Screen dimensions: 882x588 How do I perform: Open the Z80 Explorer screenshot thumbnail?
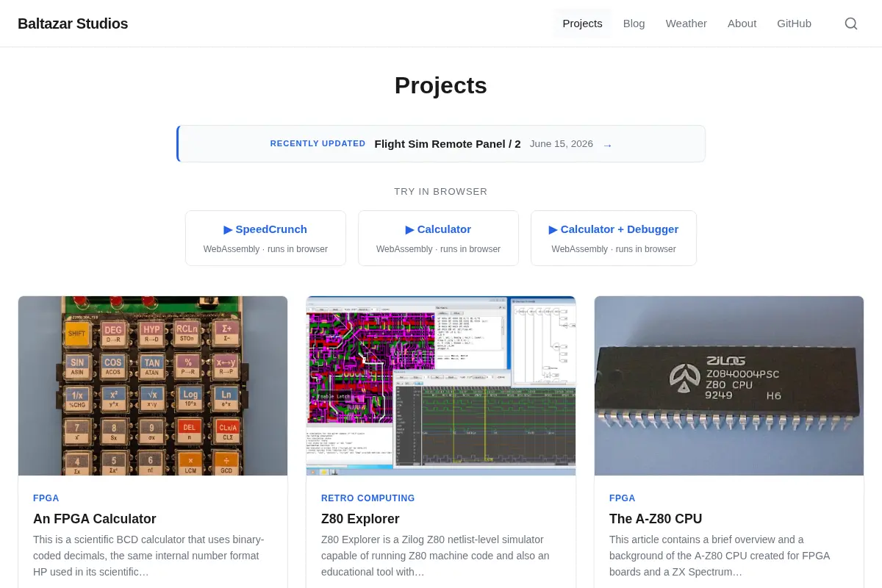[441, 386]
